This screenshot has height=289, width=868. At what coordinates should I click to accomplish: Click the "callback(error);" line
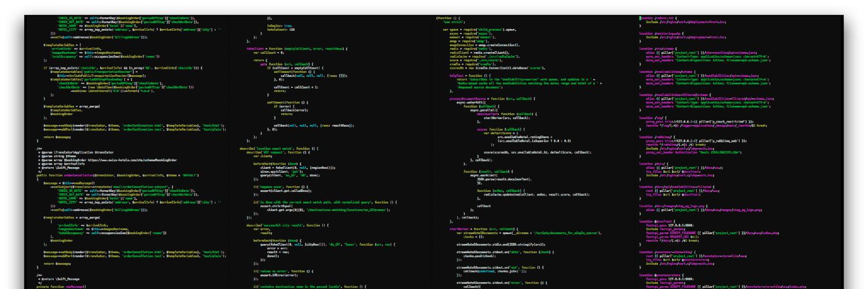point(294,110)
